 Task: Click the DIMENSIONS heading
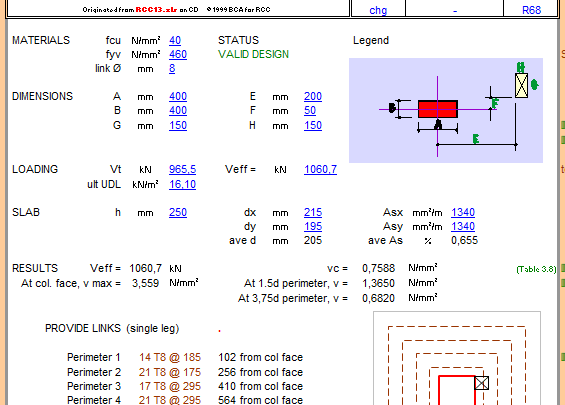click(x=42, y=97)
